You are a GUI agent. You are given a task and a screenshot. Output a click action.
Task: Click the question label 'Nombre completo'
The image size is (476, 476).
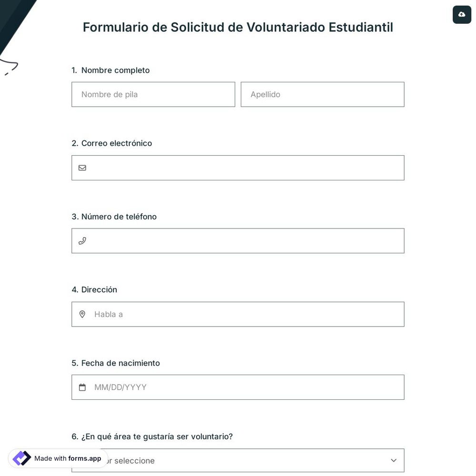point(115,70)
